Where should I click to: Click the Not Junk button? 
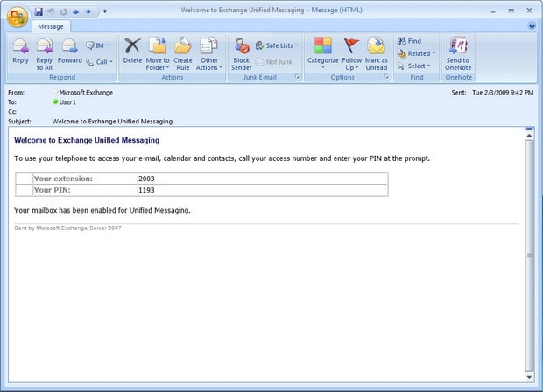click(x=274, y=62)
